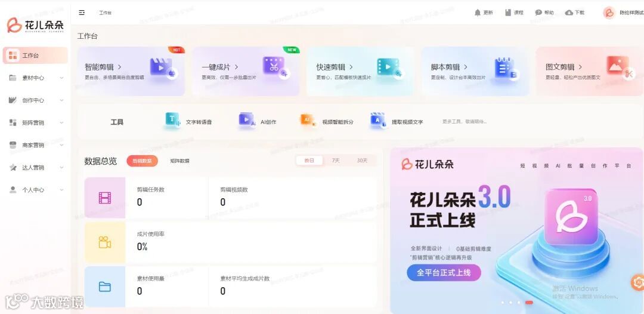Expand the 个人中心 chevron
The height and width of the screenshot is (314, 644).
(x=61, y=189)
